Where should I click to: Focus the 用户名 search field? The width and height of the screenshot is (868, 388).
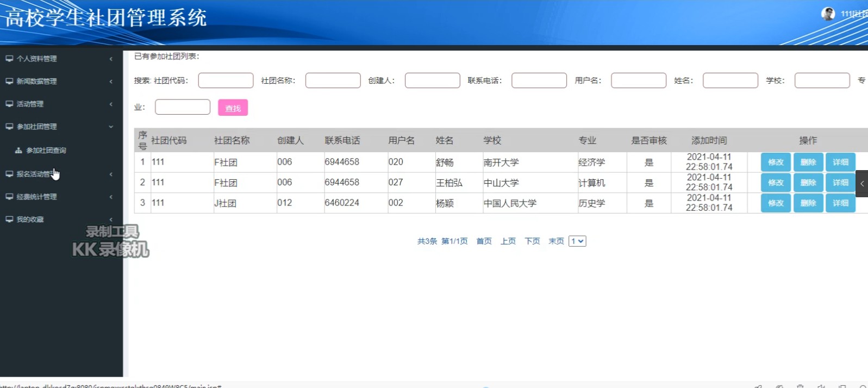point(639,80)
